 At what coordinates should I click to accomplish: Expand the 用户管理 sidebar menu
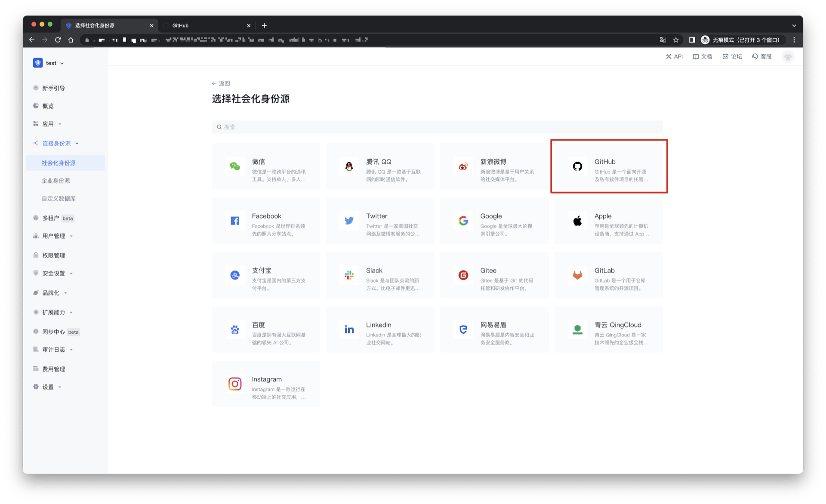tap(54, 236)
